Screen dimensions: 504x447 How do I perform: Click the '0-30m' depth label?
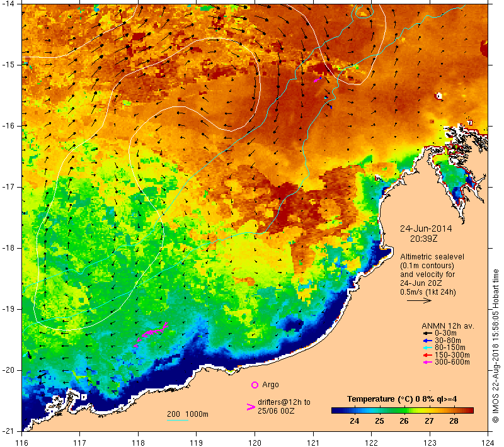coord(445,333)
